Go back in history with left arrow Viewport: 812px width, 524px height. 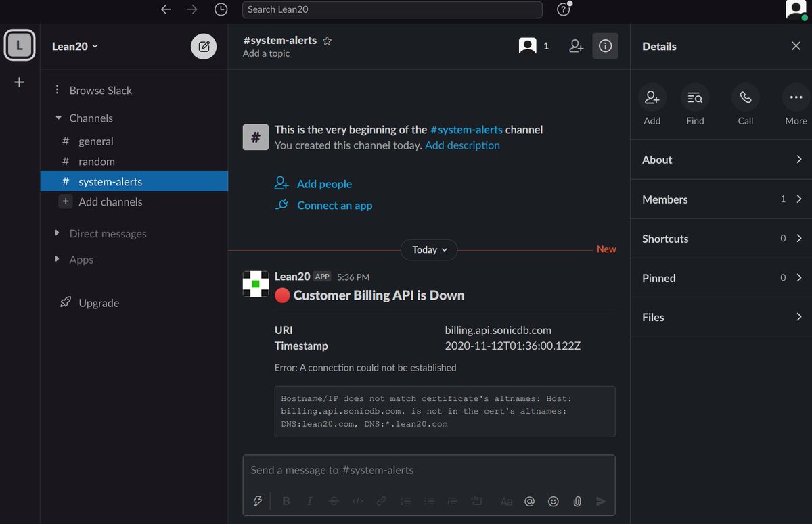coord(166,9)
